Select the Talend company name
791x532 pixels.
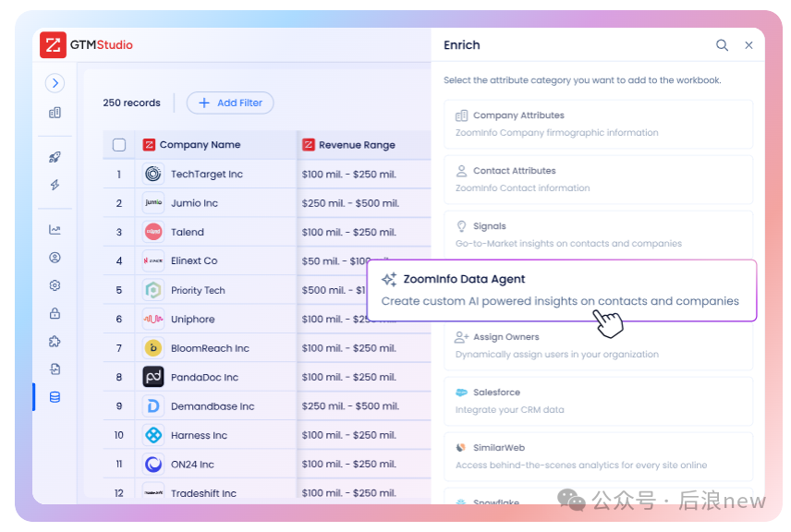(188, 232)
